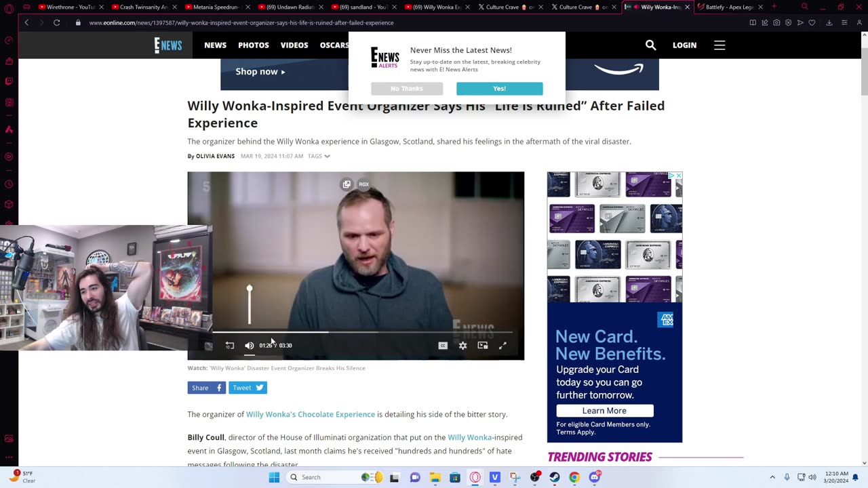Open the NEWS menu item

coord(215,45)
